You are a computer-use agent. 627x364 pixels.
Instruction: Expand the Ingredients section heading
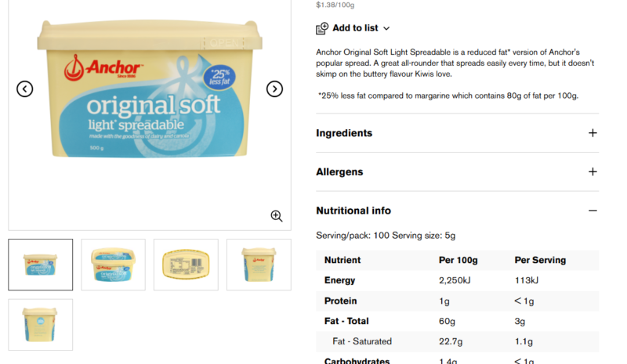click(x=344, y=133)
